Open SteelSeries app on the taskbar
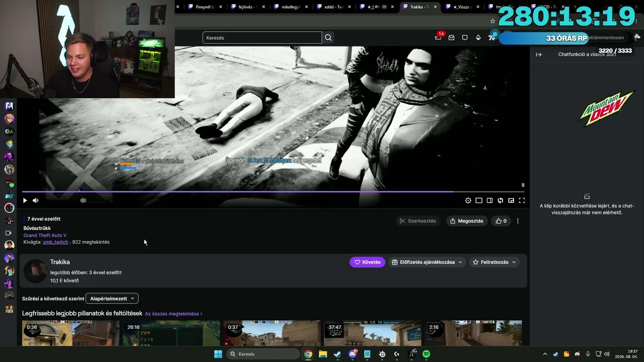This screenshot has height=362, width=644. pyautogui.click(x=382, y=354)
